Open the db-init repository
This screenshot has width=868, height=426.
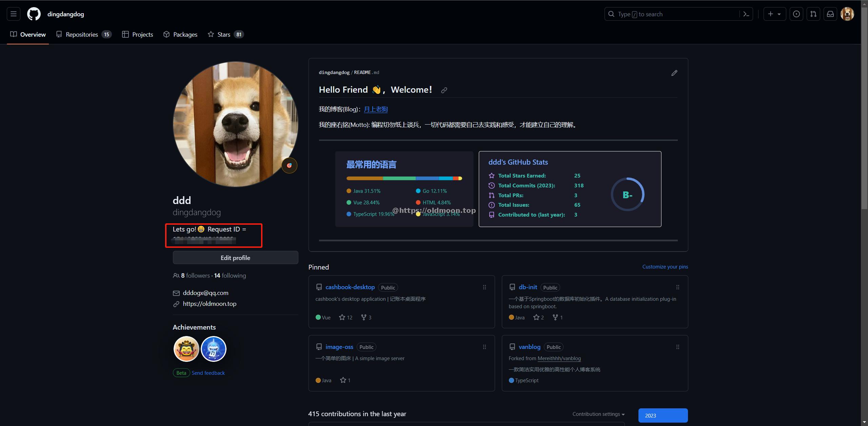(x=528, y=287)
